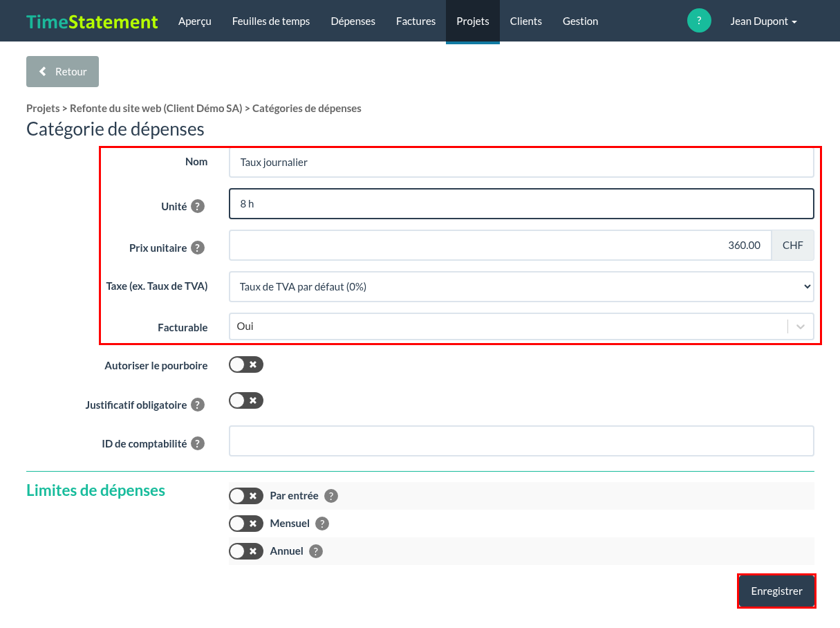
Task: Click the CHF currency label
Action: [793, 246]
